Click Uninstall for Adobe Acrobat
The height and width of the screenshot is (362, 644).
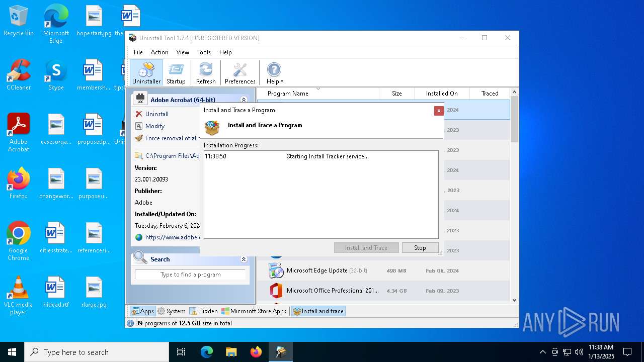click(x=156, y=114)
